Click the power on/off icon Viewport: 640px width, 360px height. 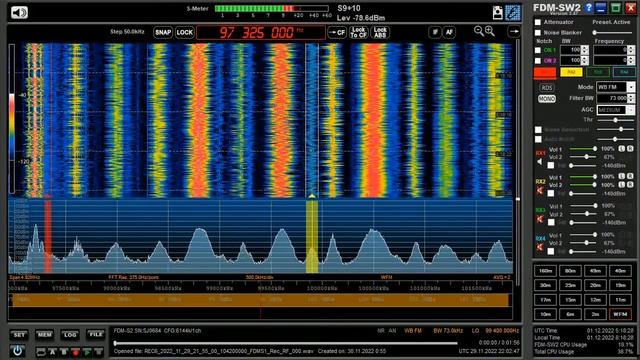click(18, 351)
